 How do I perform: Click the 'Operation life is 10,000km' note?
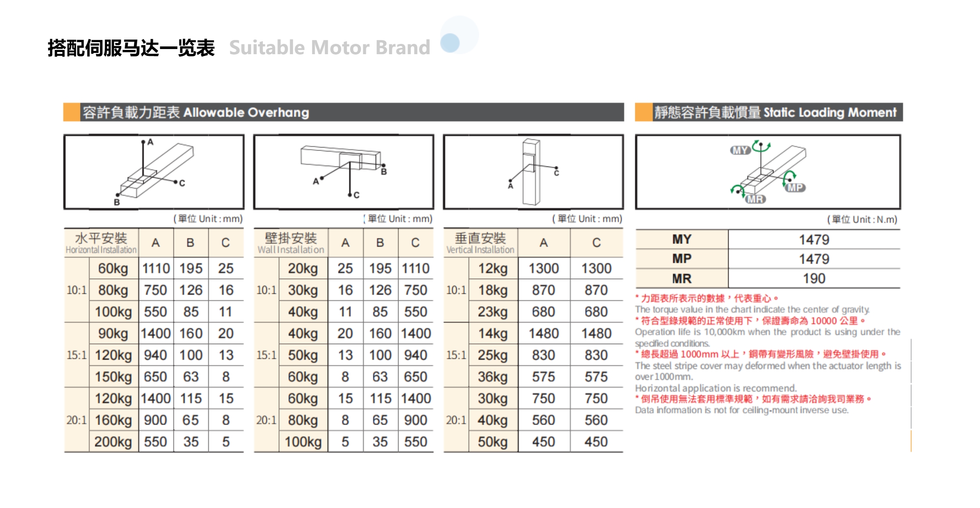point(768,338)
